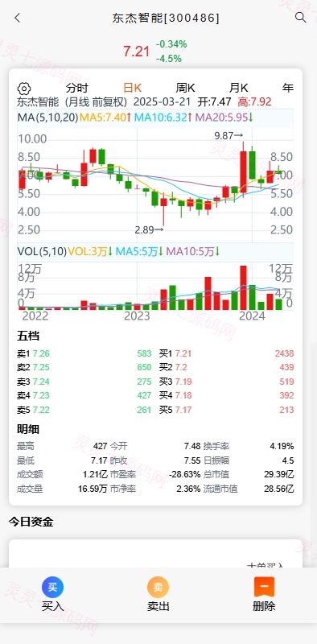Select the 卖2 7.25 order row

[84, 368]
